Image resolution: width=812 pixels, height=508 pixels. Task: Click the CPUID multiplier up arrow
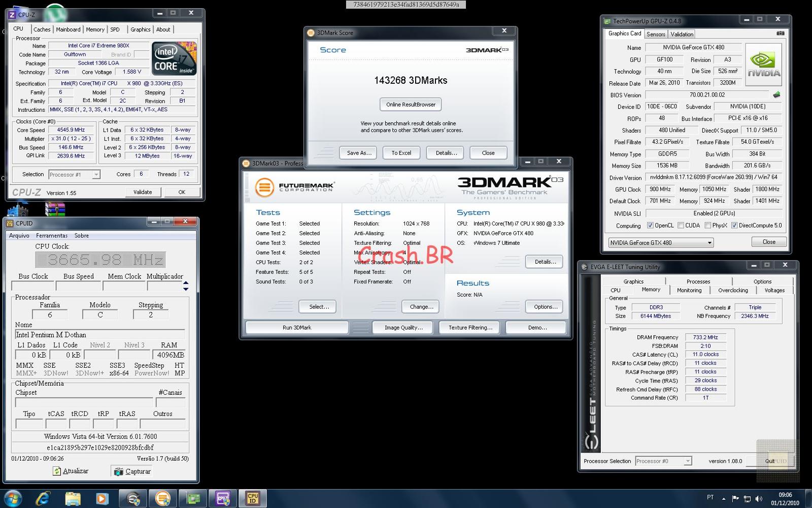186,282
